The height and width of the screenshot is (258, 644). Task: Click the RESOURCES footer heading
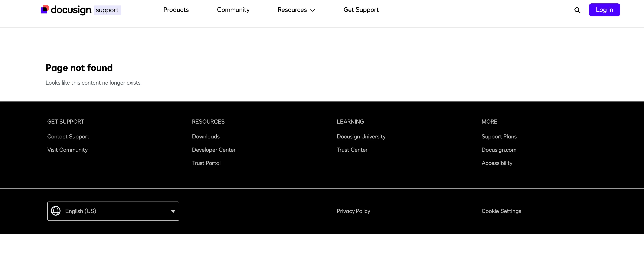click(x=208, y=122)
